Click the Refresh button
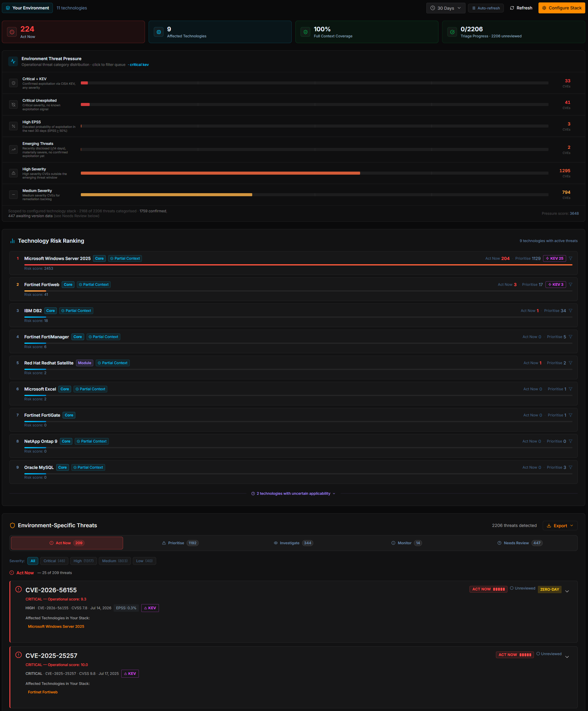Viewport: 588px width, 711px height. click(x=521, y=8)
